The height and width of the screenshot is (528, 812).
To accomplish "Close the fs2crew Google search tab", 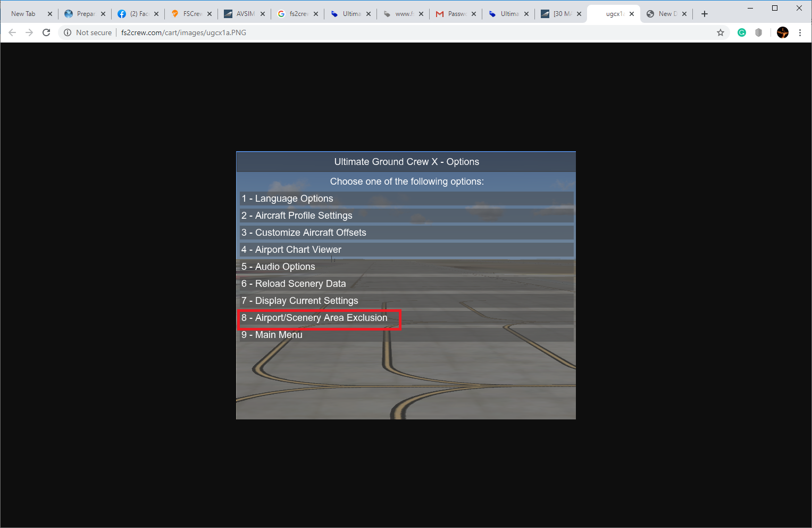I will point(316,14).
